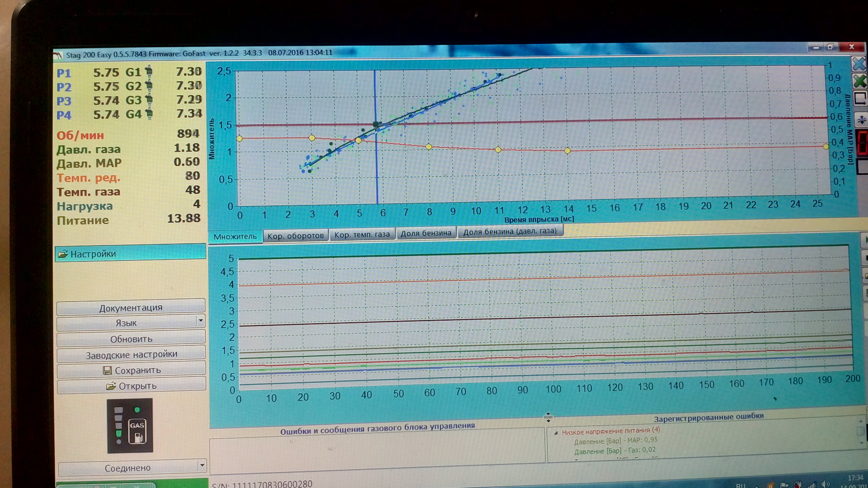Click the green X icon beside the multiplier graph
The height and width of the screenshot is (488, 868).
[x=859, y=81]
